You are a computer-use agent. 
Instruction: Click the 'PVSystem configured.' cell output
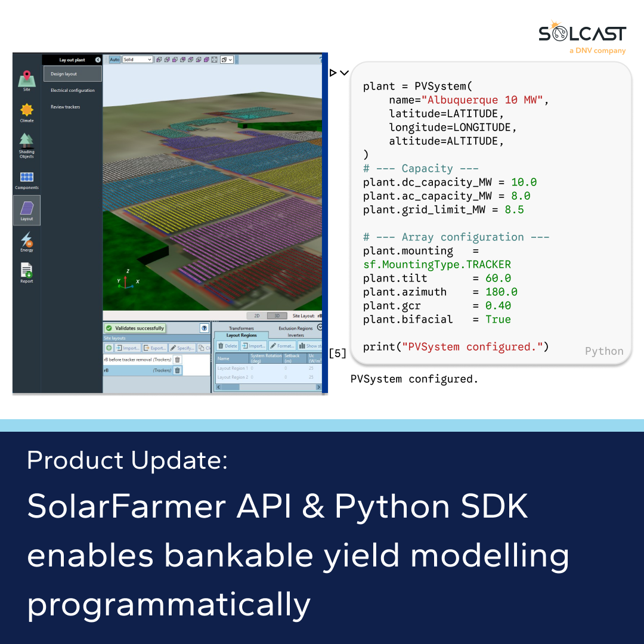pyautogui.click(x=414, y=379)
